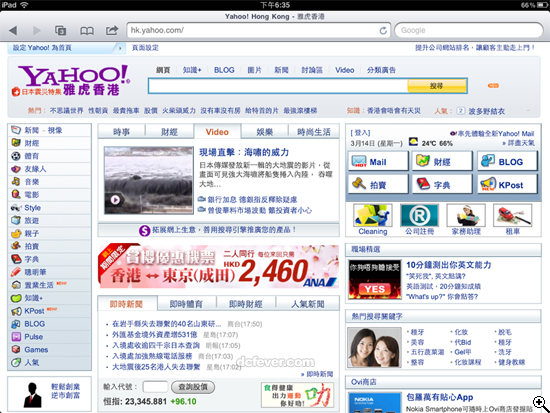
Task: Click the 公司註冊 thumbnail
Action: [x=420, y=215]
